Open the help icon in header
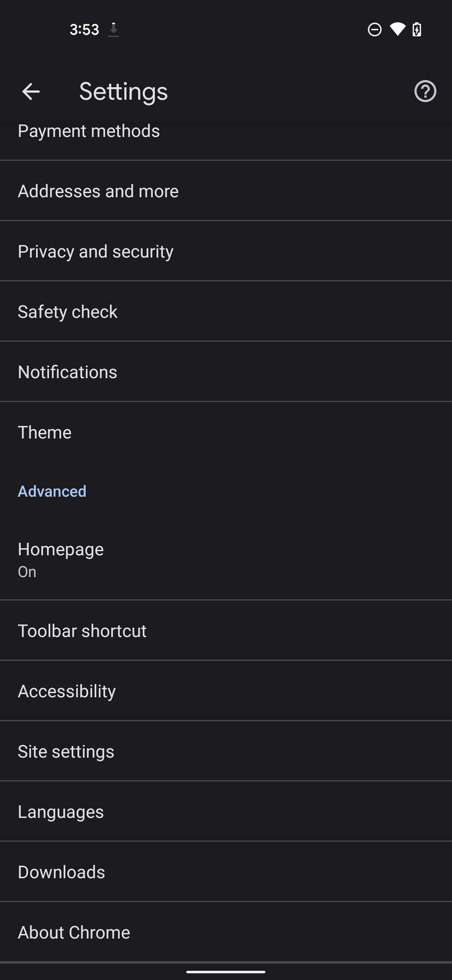The height and width of the screenshot is (980, 452). pos(425,92)
